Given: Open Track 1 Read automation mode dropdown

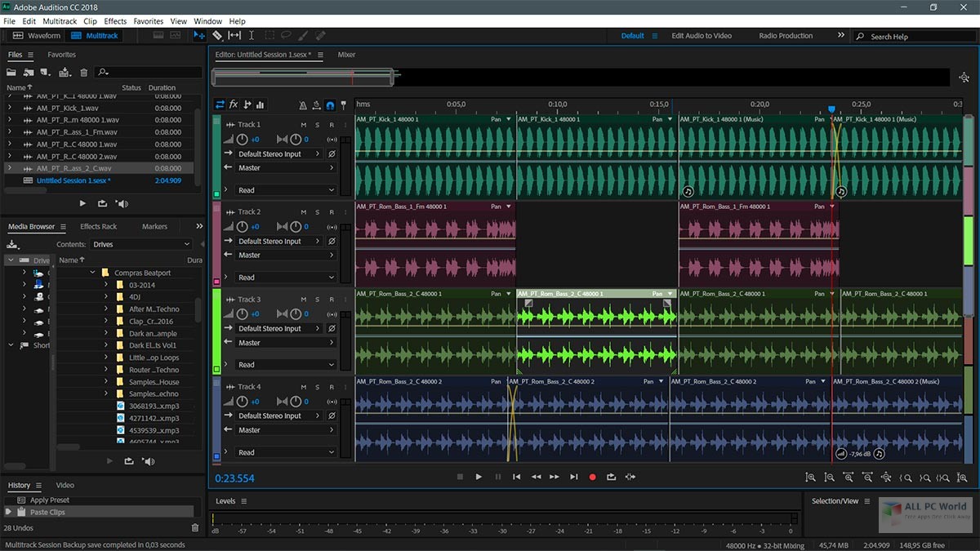Looking at the screenshot, I should point(286,190).
